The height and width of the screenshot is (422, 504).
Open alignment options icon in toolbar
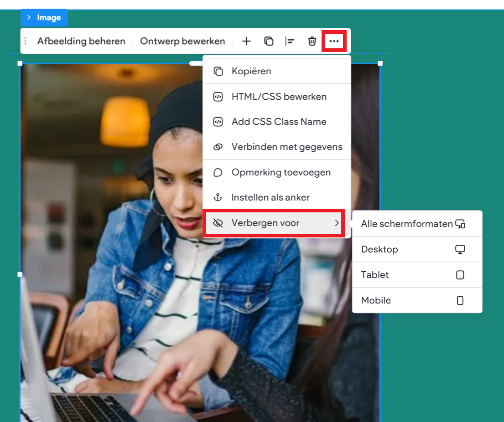(290, 41)
